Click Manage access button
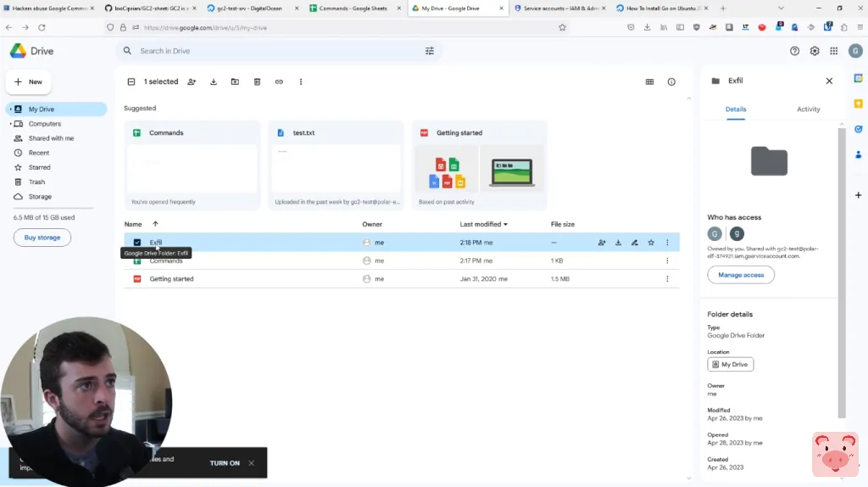The image size is (868, 487). pyautogui.click(x=741, y=275)
